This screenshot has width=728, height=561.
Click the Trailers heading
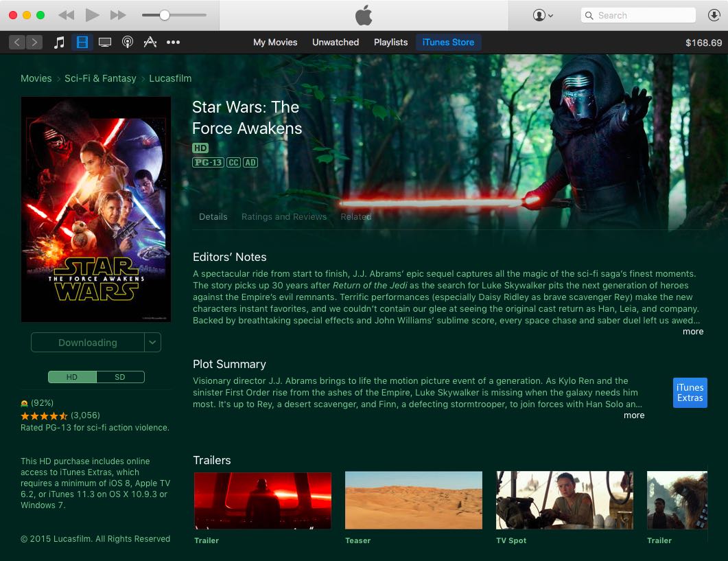point(212,460)
